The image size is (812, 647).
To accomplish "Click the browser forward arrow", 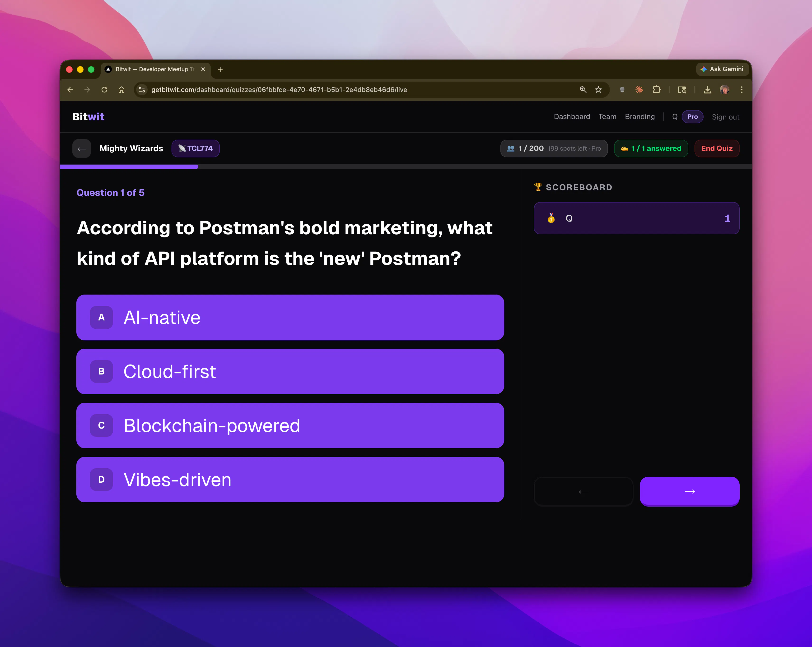I will [87, 90].
